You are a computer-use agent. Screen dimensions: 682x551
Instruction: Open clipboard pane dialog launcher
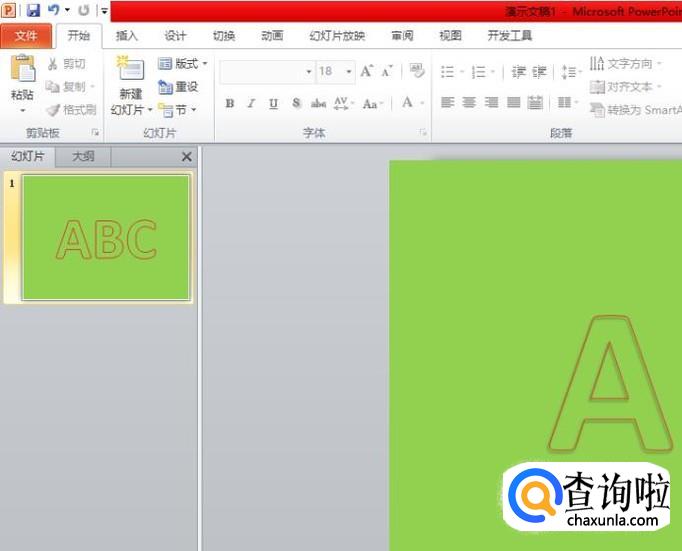click(x=95, y=133)
